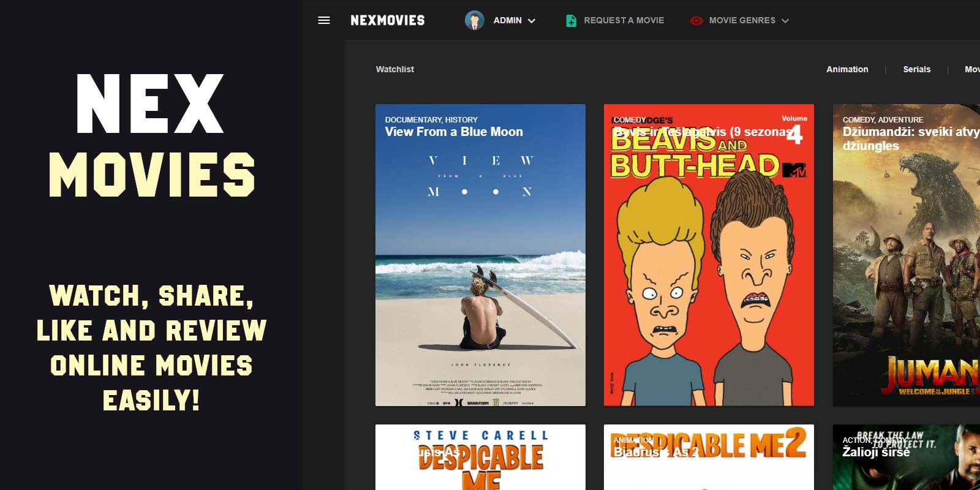Click the admin avatar picture
Viewport: 980px width, 490px height.
pyautogui.click(x=475, y=20)
